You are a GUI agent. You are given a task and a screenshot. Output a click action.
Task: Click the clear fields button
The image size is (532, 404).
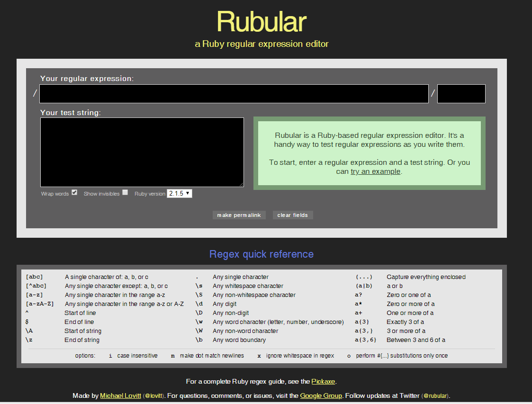coord(292,215)
